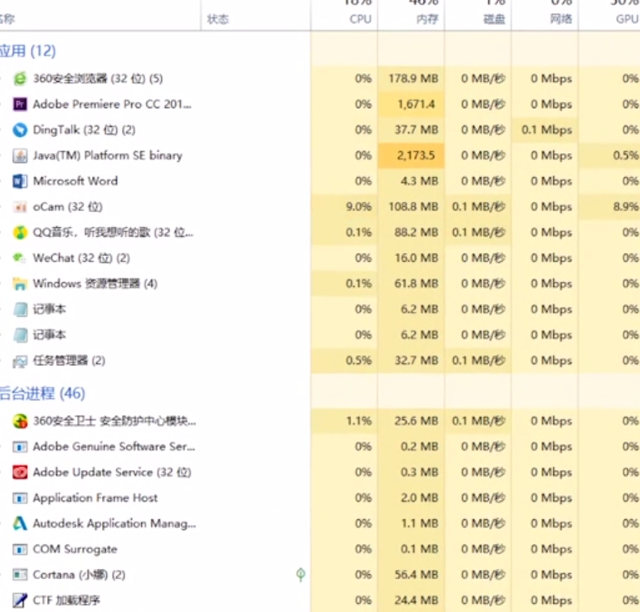The image size is (640, 612).
Task: Select the Java Platform SE binary icon
Action: [20, 156]
